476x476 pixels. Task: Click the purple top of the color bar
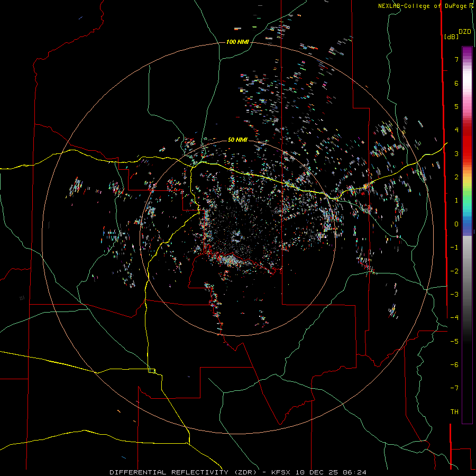click(467, 52)
